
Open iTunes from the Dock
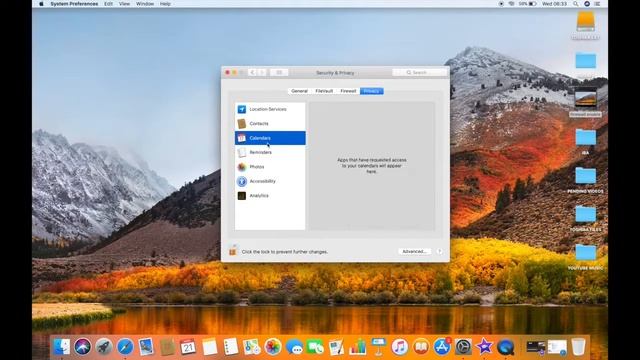400,347
